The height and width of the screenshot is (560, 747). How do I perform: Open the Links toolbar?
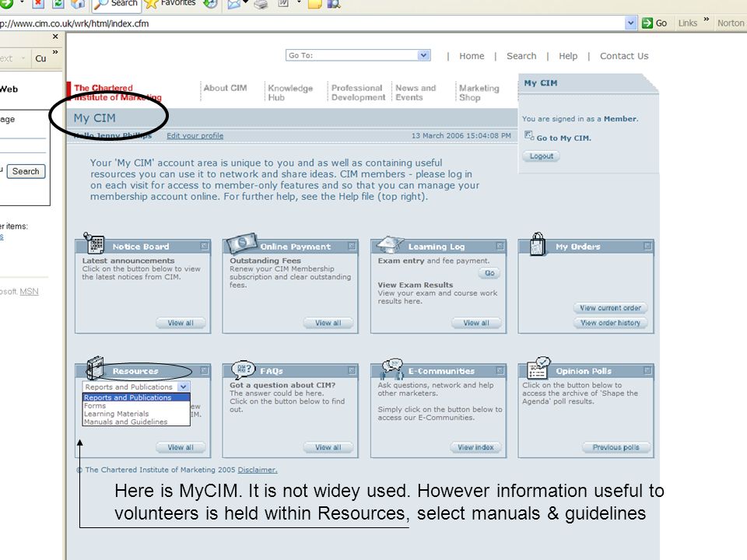[x=687, y=23]
